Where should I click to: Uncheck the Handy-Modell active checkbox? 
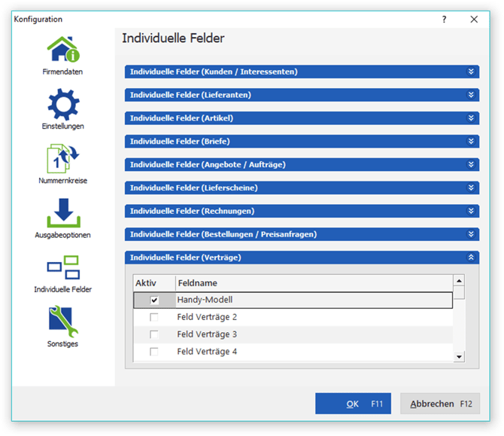[154, 300]
